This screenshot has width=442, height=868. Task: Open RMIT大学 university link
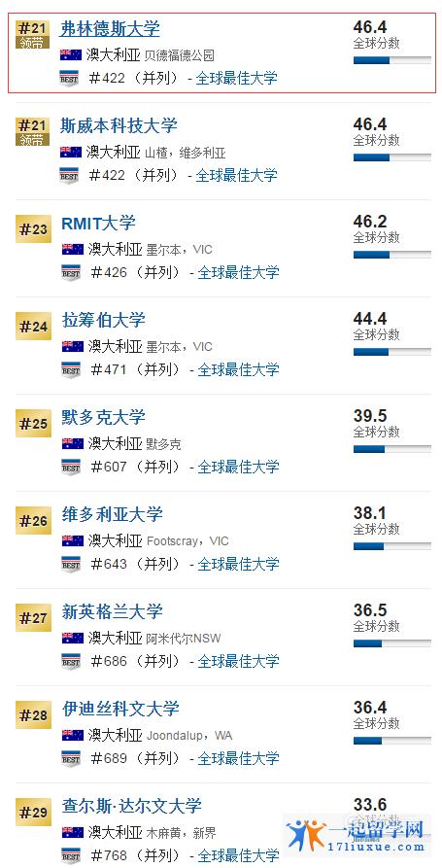98,224
